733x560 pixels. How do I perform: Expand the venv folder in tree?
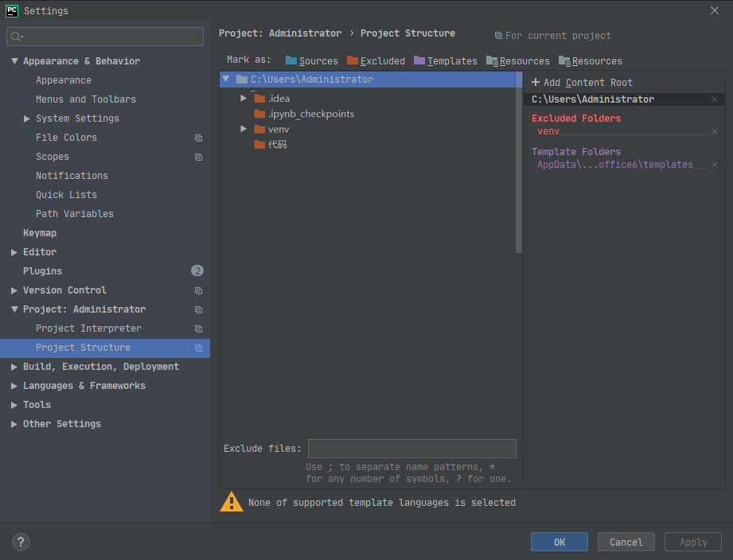[x=244, y=129]
